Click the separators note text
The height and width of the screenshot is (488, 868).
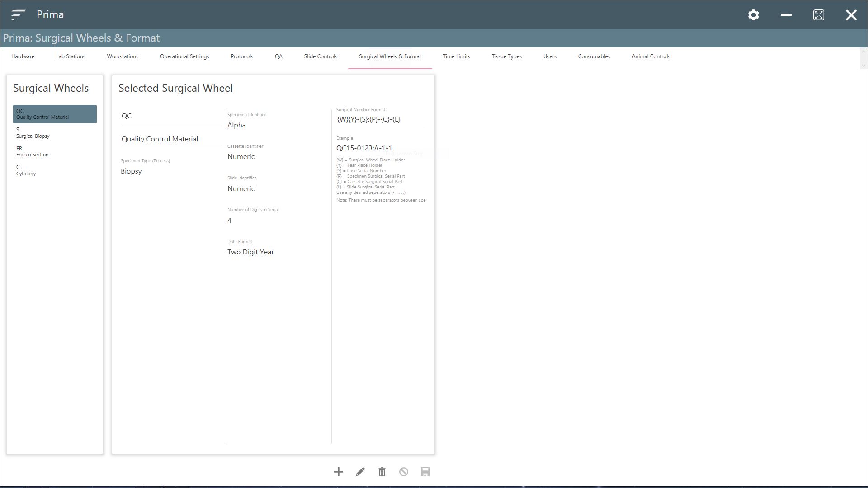pyautogui.click(x=381, y=200)
